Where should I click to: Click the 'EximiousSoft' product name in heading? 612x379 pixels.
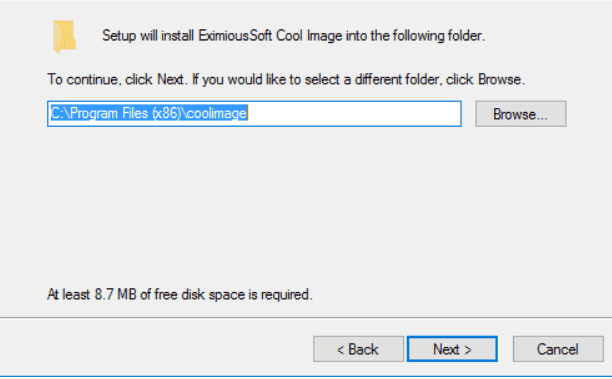tap(235, 36)
